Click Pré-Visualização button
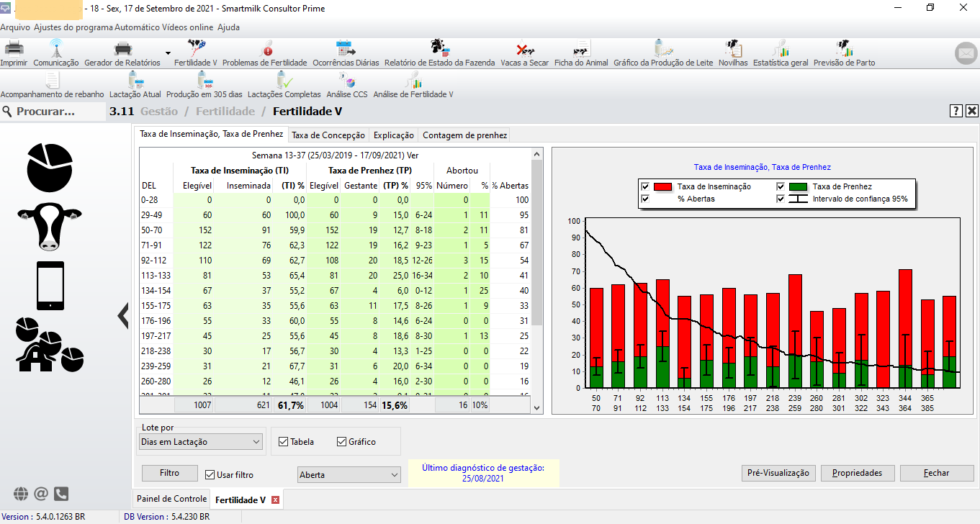The width and height of the screenshot is (980, 524). coord(778,473)
